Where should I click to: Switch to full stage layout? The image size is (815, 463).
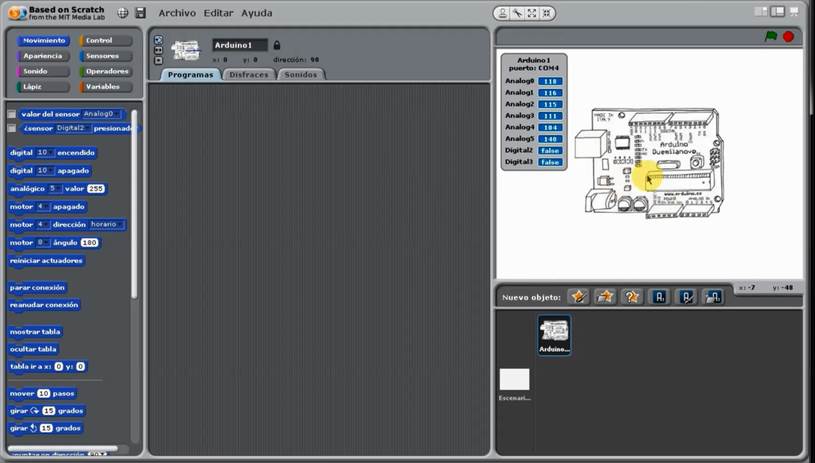tap(778, 11)
